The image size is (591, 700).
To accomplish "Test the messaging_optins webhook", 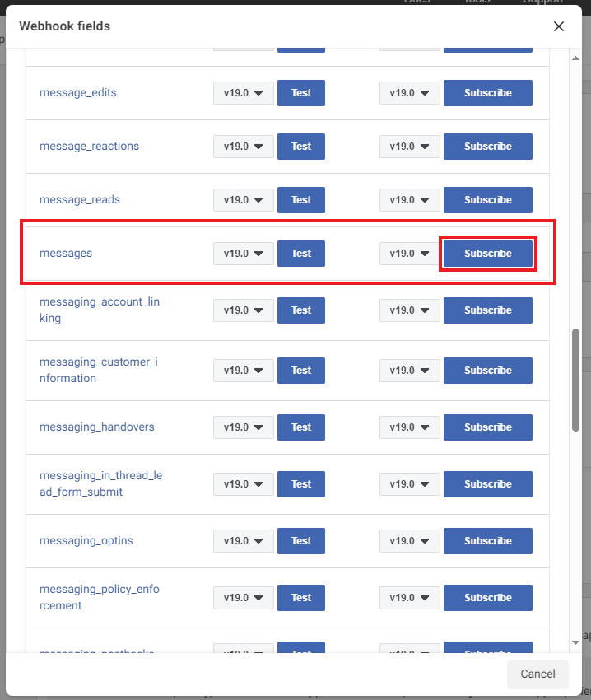I will tap(301, 541).
